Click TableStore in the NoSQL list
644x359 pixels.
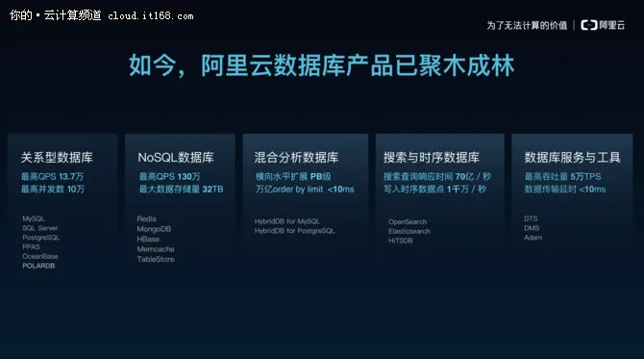(x=156, y=260)
